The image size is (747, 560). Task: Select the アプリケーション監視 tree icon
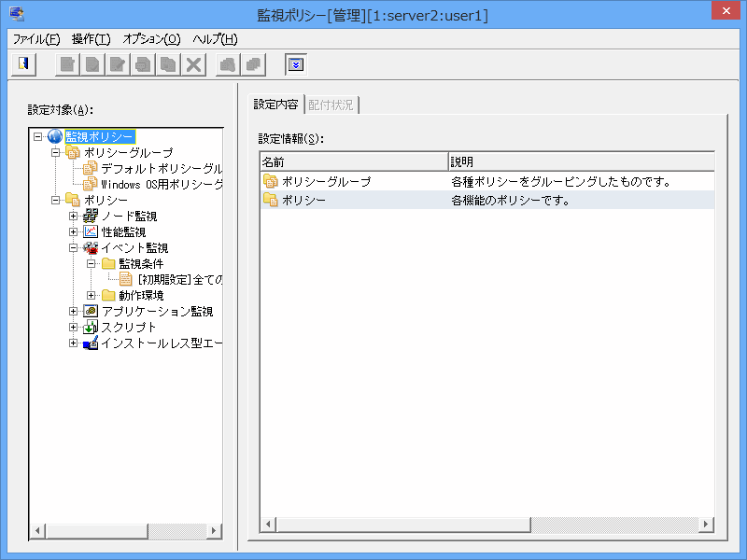coord(91,312)
